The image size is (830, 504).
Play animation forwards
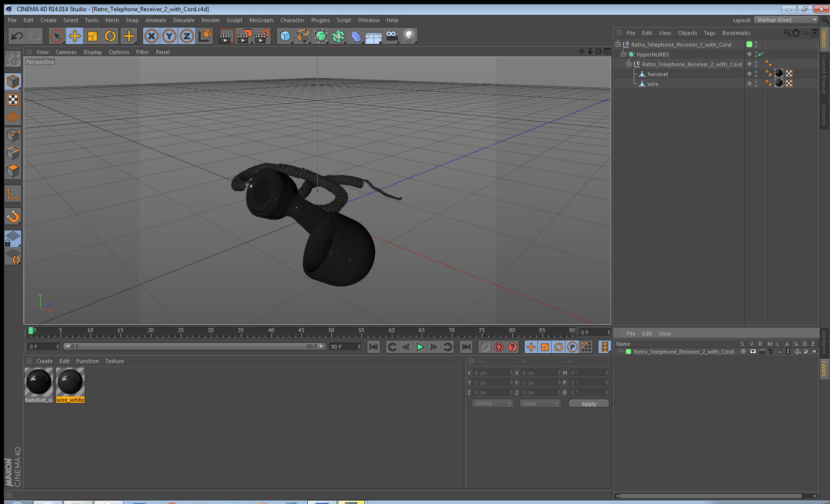420,347
